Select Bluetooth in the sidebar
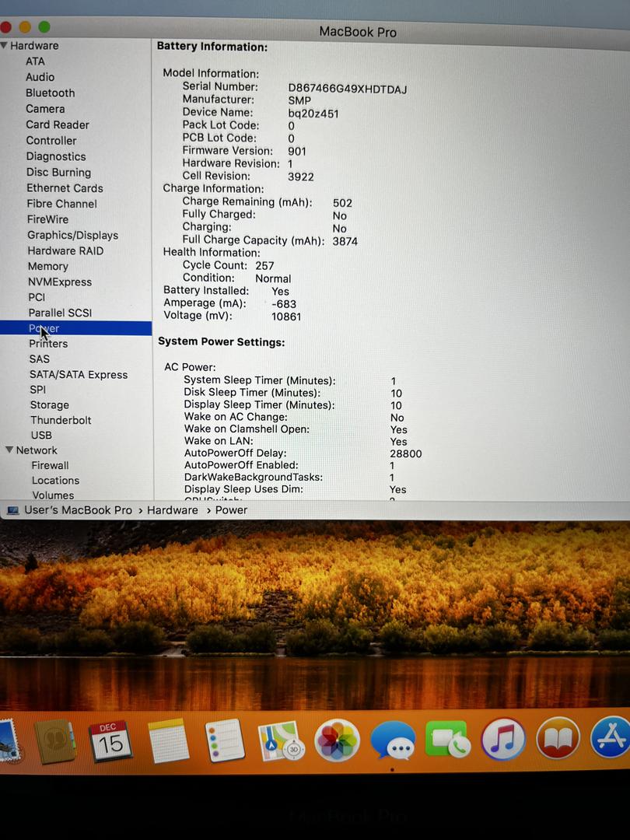 (x=51, y=93)
